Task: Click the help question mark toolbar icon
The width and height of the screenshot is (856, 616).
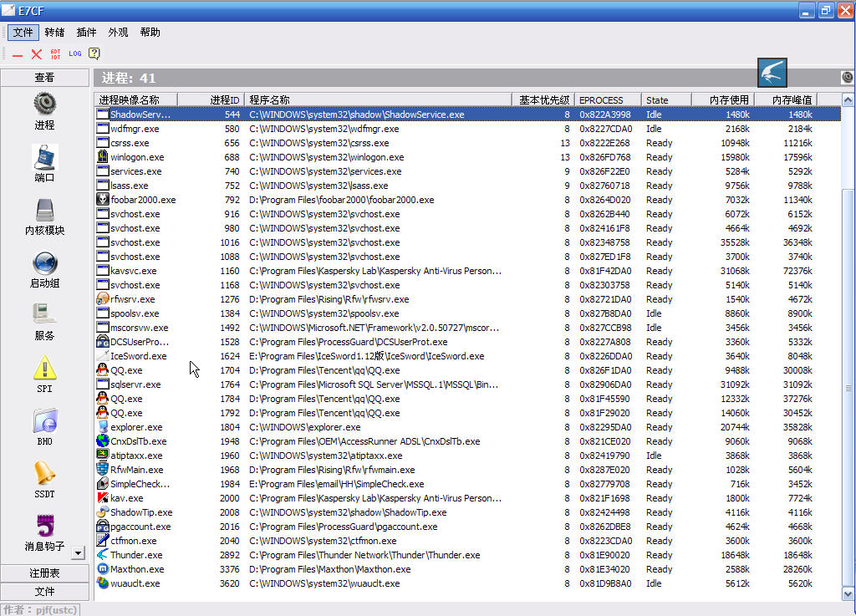Action: (94, 53)
